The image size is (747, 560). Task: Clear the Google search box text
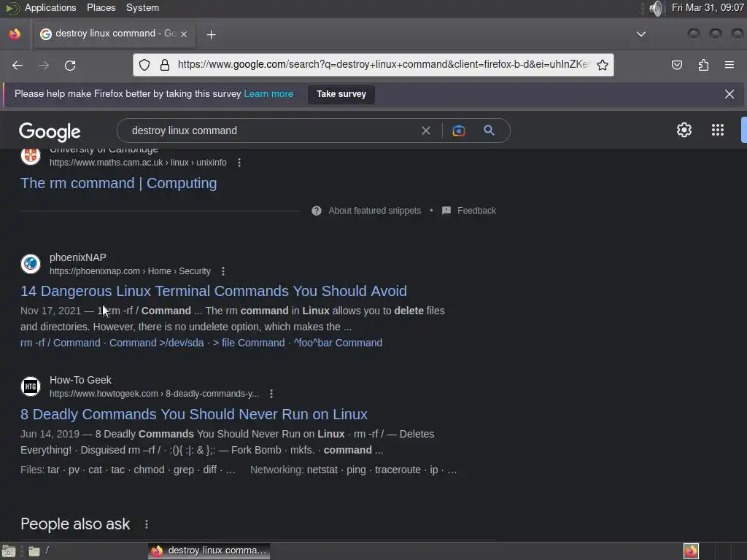[426, 131]
